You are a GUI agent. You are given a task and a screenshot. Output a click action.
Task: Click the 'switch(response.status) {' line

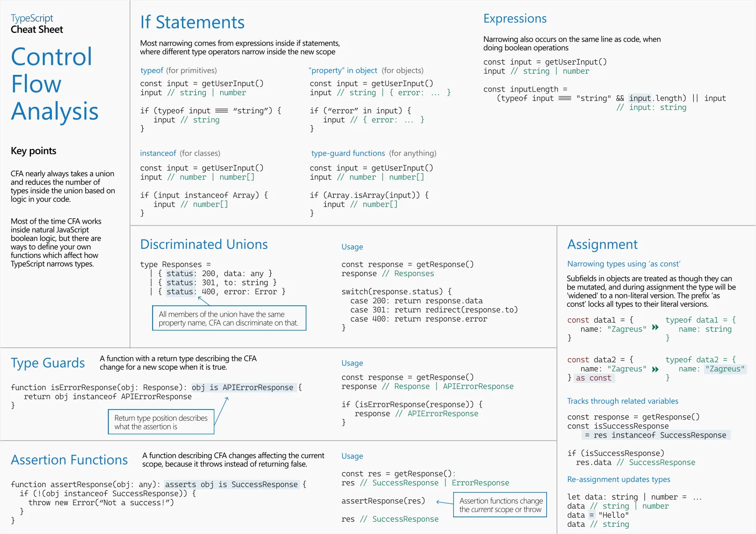(x=397, y=291)
